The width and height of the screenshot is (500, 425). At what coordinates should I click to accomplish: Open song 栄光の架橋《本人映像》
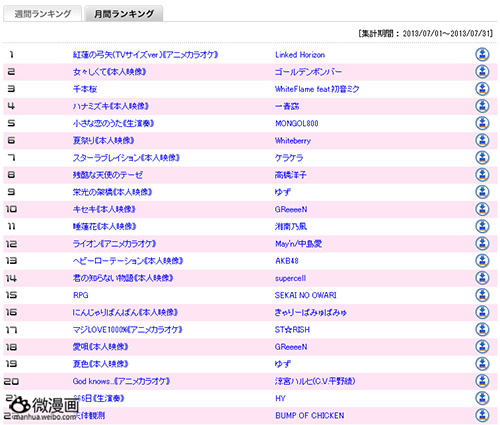coord(112,192)
